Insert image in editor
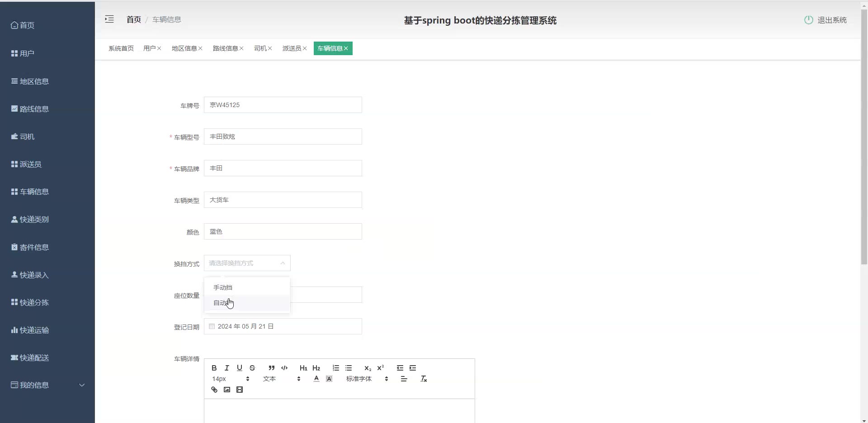868x423 pixels. click(227, 390)
